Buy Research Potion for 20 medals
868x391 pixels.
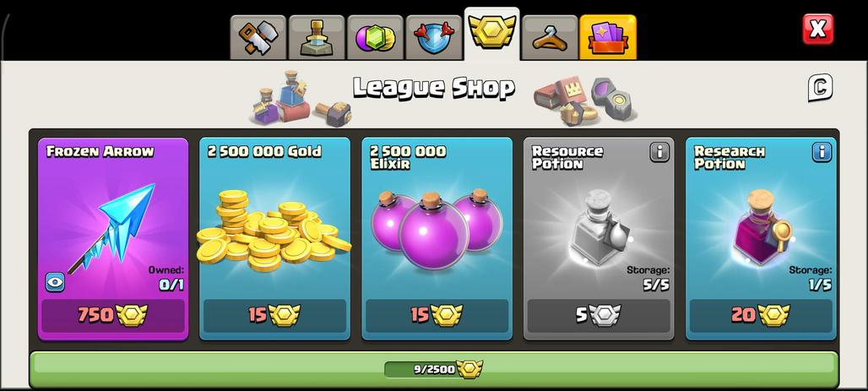[x=761, y=316]
